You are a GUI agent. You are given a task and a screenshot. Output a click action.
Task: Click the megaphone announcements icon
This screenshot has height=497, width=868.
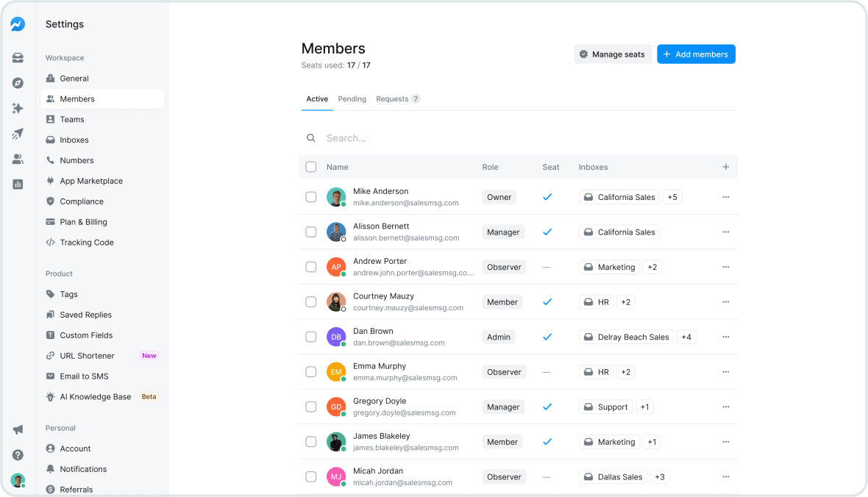[18, 429]
